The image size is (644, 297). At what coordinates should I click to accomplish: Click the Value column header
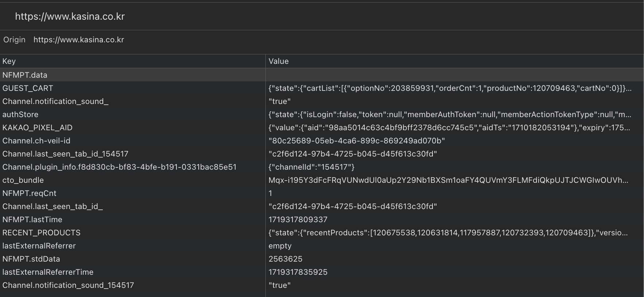pos(279,61)
